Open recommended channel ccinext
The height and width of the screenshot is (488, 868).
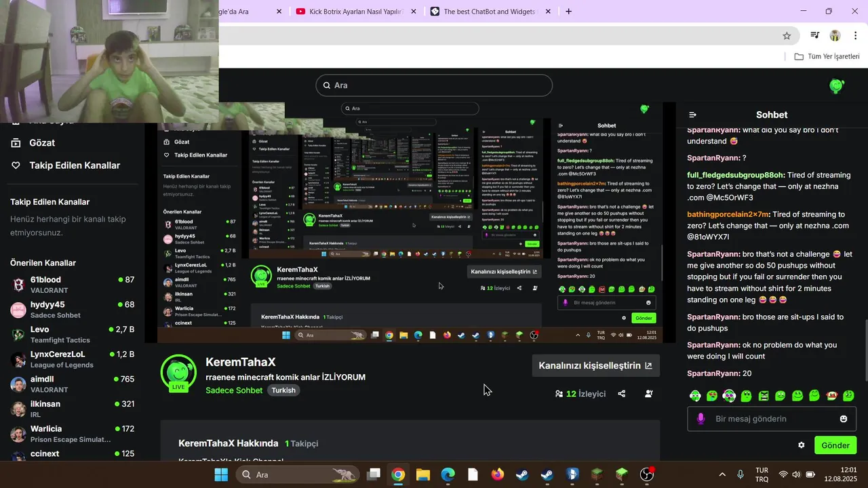[73, 454]
